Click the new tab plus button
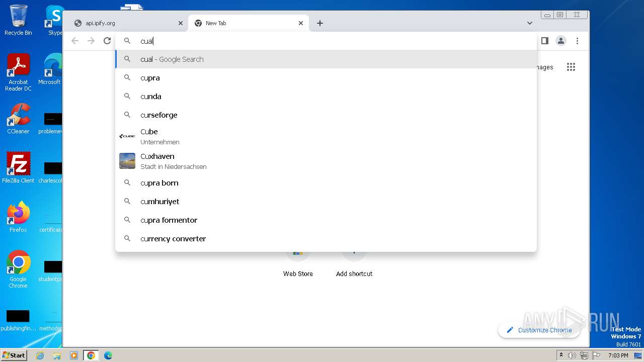The height and width of the screenshot is (362, 644). tap(320, 23)
